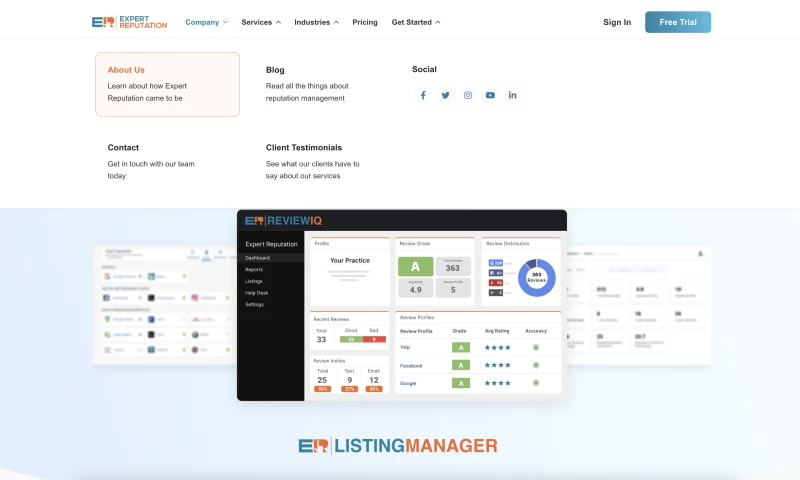Open the Instagram social icon
The height and width of the screenshot is (480, 800).
click(x=468, y=95)
